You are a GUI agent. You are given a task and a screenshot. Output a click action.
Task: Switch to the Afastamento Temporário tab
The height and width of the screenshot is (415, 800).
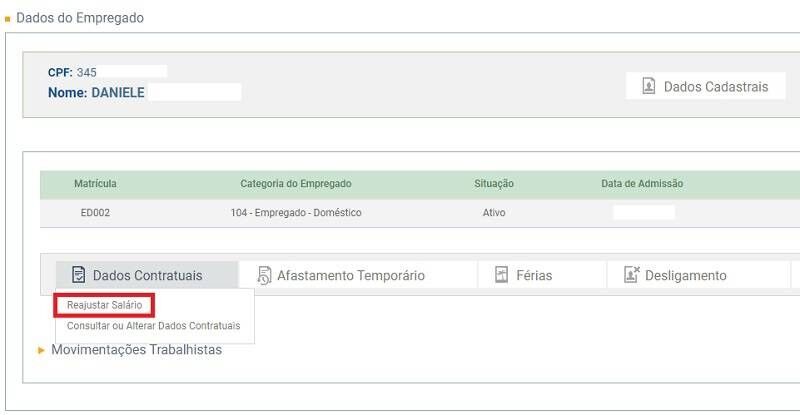pyautogui.click(x=350, y=275)
